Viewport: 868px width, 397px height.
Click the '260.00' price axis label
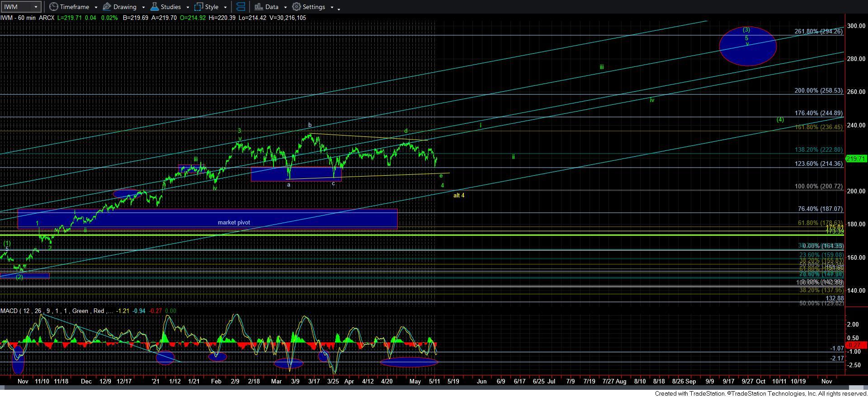(856, 92)
